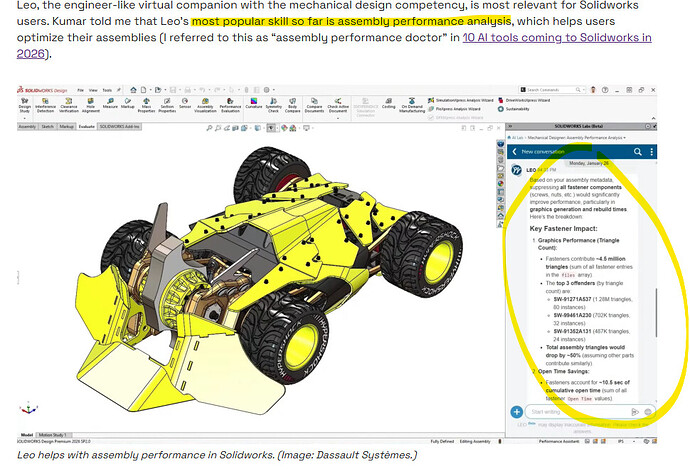Run Symmetry Check
Image resolution: width=690 pixels, height=469 pixels.
coord(273,105)
